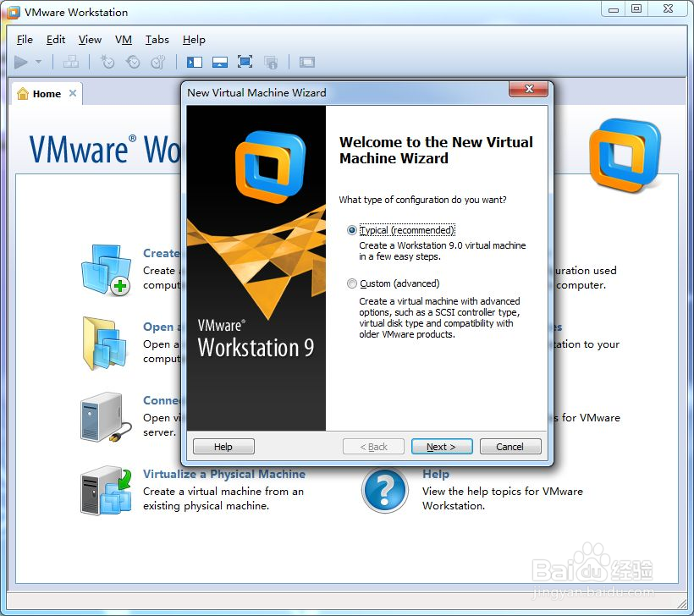Click the Create New Virtual Machine icon
The width and height of the screenshot is (694, 616).
pos(107,269)
